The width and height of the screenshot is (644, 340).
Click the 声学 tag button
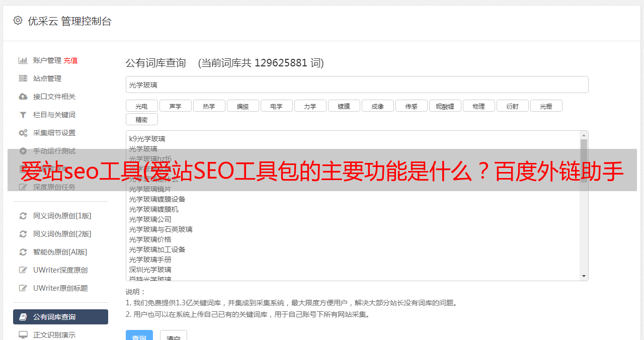(175, 106)
